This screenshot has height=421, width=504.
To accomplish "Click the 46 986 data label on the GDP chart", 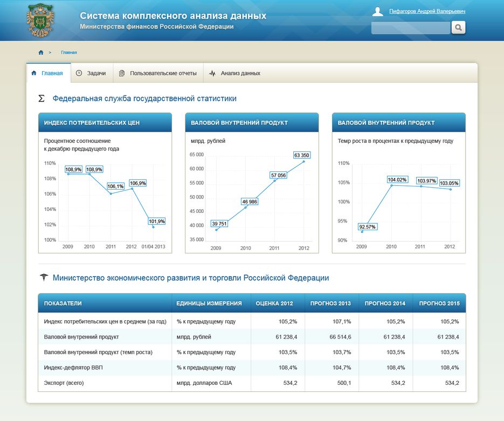I will point(250,202).
